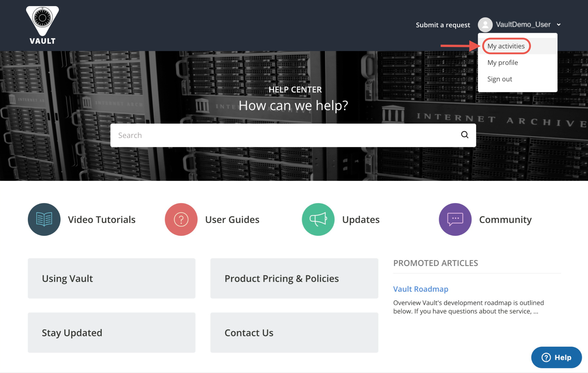Focus the help center Search field
Image resolution: width=588 pixels, height=373 pixels.
coord(293,135)
